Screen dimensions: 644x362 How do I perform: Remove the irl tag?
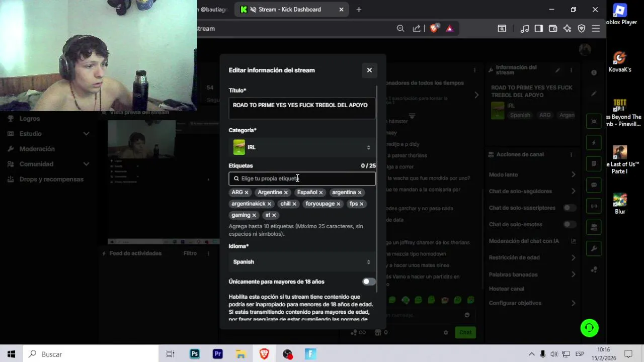[x=274, y=215]
